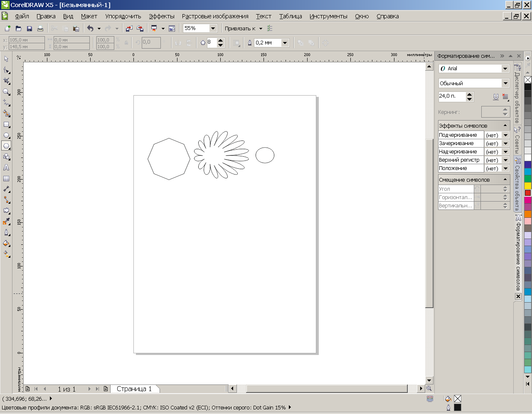Screen dimensions: 532x414
Task: Select the Outline pen tool
Action: [x=6, y=232]
